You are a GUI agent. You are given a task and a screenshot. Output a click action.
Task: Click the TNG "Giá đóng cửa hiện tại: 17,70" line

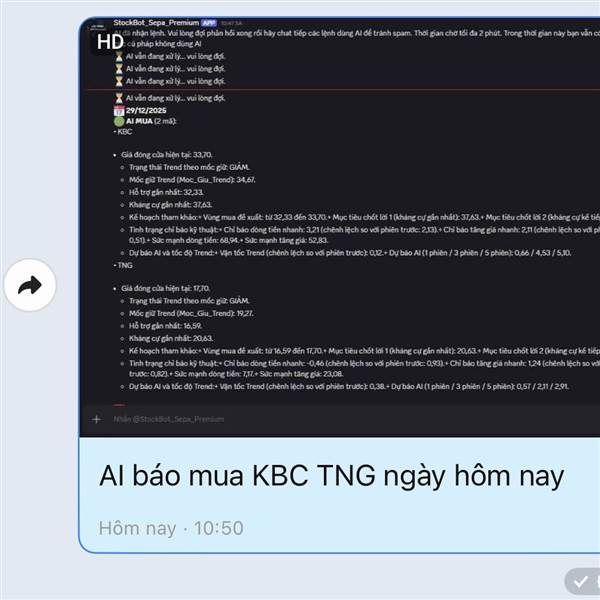[166, 288]
